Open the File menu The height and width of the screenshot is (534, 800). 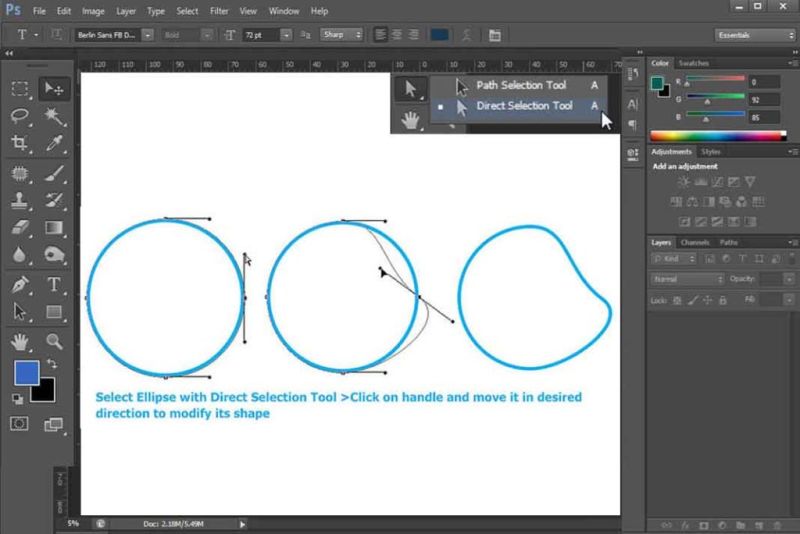tap(39, 11)
